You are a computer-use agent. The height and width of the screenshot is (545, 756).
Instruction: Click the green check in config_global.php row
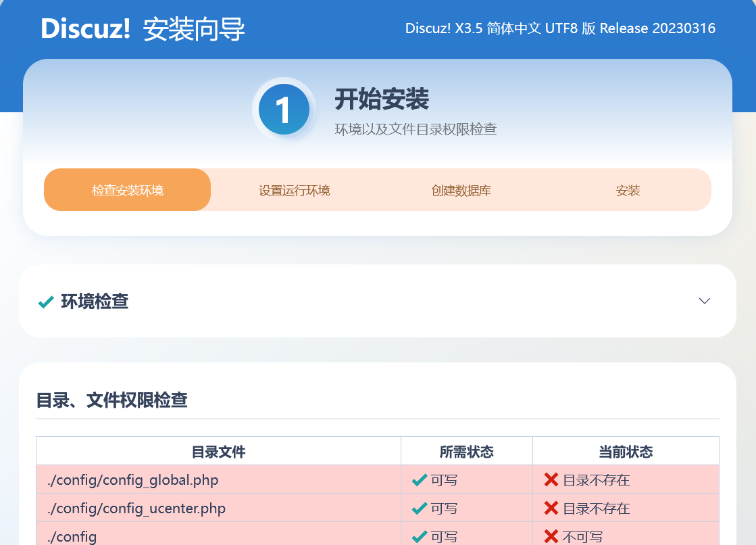[x=420, y=480]
